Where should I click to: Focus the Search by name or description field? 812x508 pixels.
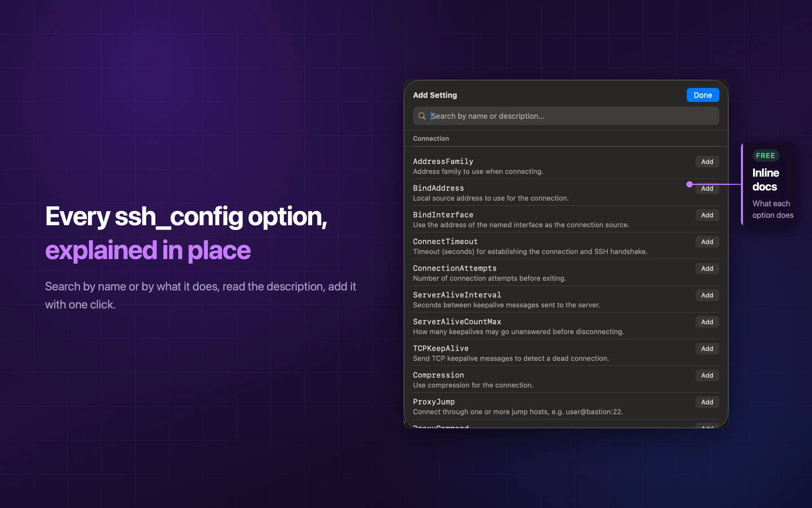pyautogui.click(x=566, y=116)
